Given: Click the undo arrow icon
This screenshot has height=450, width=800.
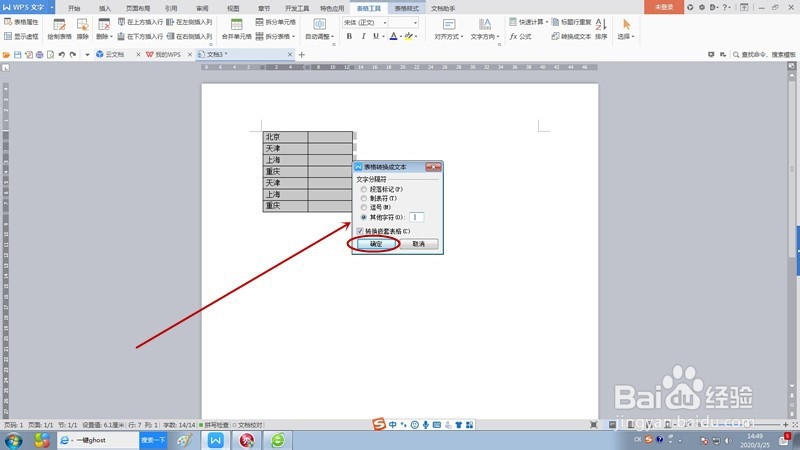Looking at the screenshot, I should pos(62,54).
